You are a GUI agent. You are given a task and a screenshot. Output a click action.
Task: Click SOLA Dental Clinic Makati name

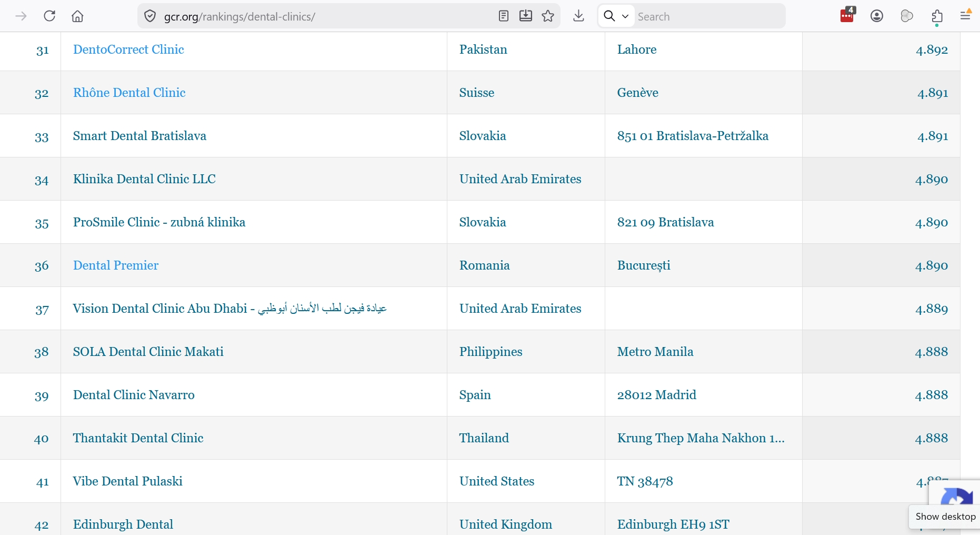148,352
